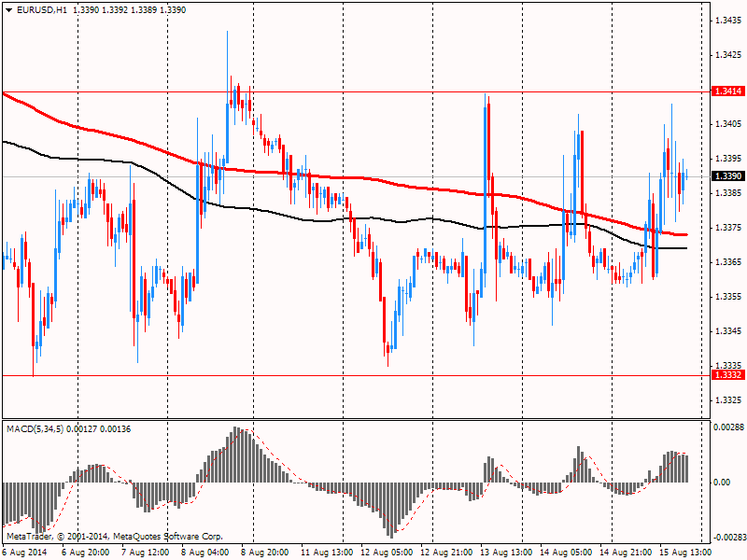Click the MACD(5,34,5) indicator label
Image resolution: width=747 pixels, height=560 pixels.
37,428
